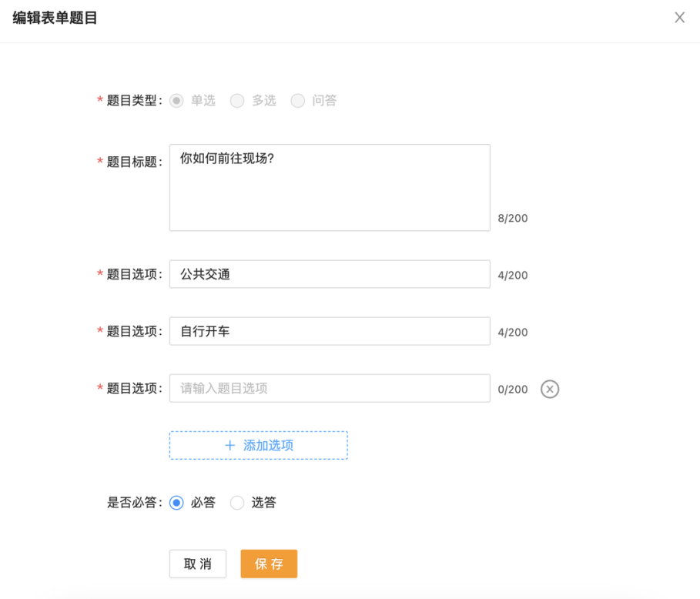Choose 选答 for optional answer

tap(237, 503)
